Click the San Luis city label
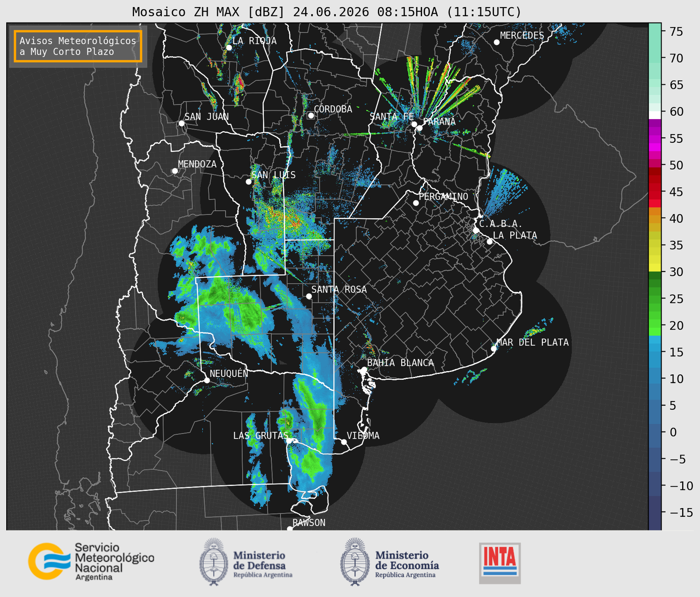The width and height of the screenshot is (700, 597). pos(273,175)
